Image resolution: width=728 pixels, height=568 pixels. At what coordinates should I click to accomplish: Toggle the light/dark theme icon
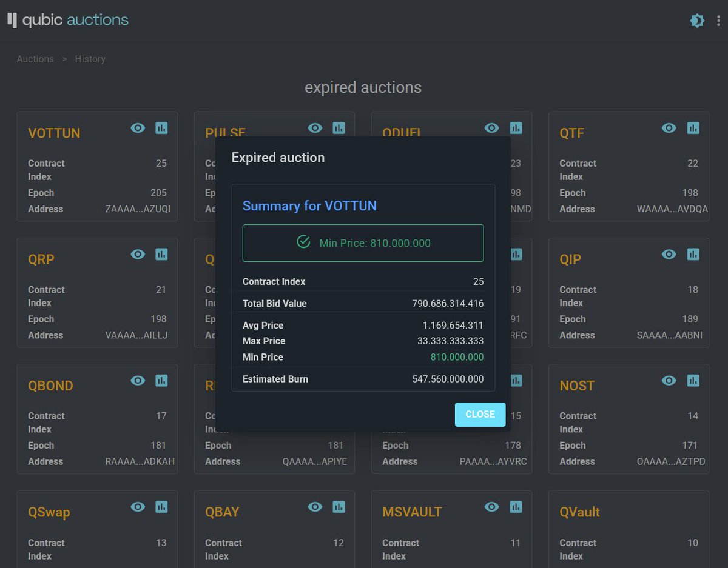(697, 21)
